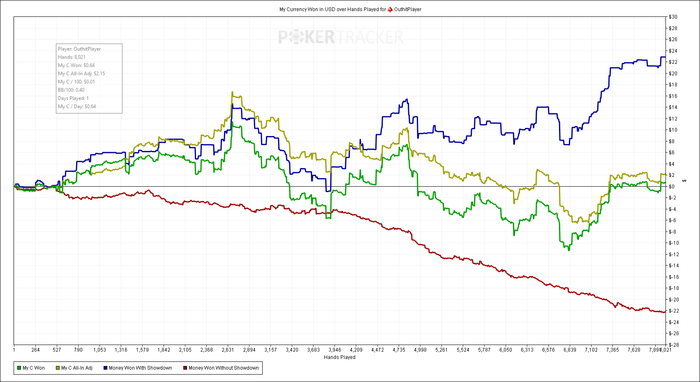Click the '2,631' tick on the x-axis
Image resolution: width=700 pixels, height=382 pixels.
228,351
